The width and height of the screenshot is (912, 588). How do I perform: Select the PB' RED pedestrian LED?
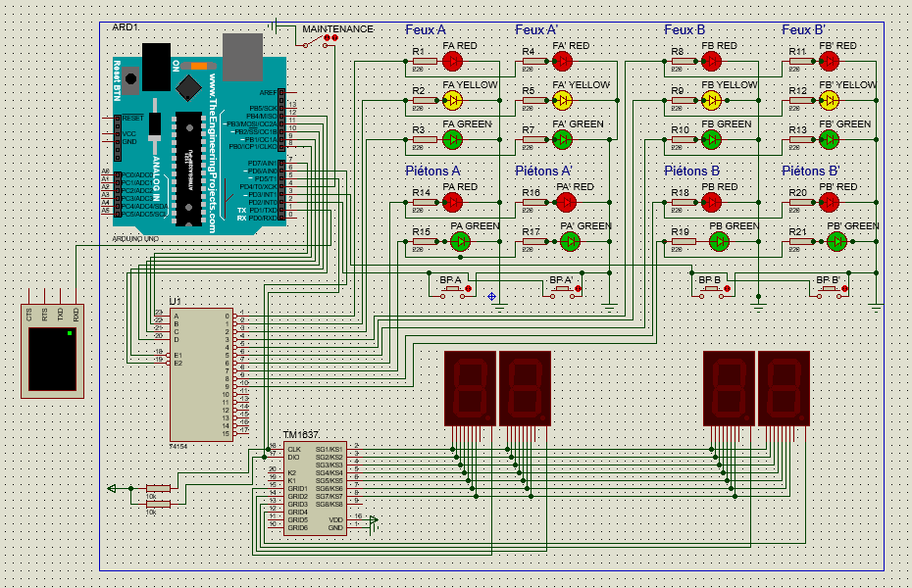pyautogui.click(x=829, y=202)
